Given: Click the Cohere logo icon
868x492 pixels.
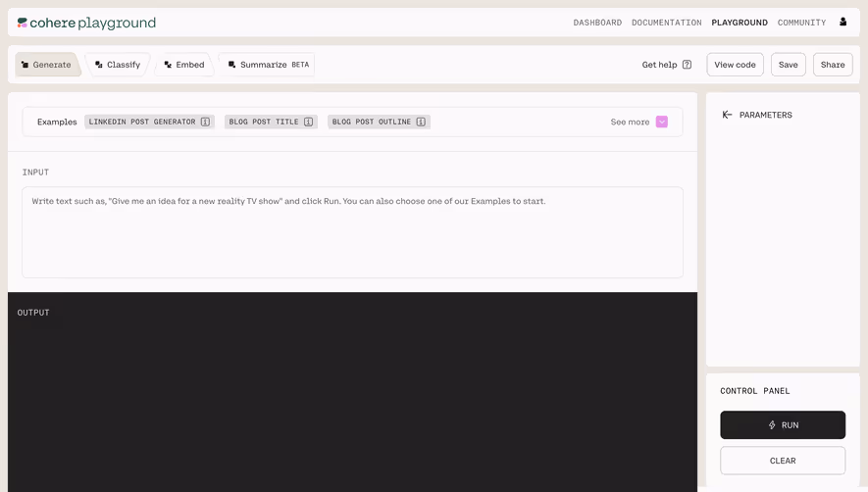Looking at the screenshot, I should coord(23,23).
